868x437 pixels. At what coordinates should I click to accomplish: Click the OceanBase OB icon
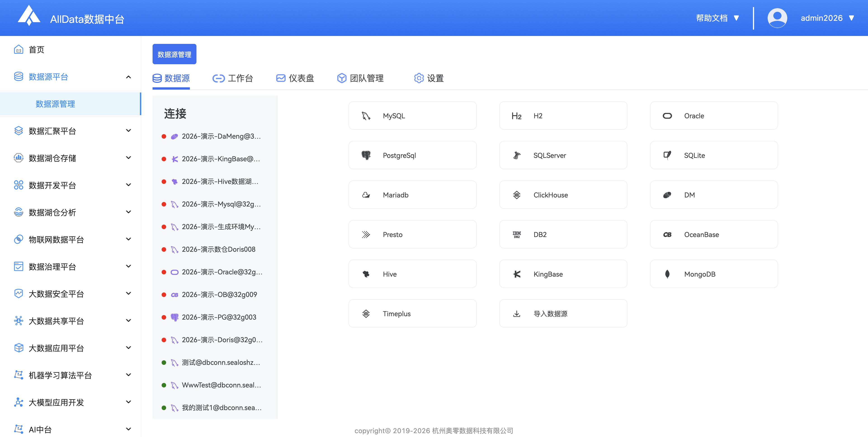point(667,235)
